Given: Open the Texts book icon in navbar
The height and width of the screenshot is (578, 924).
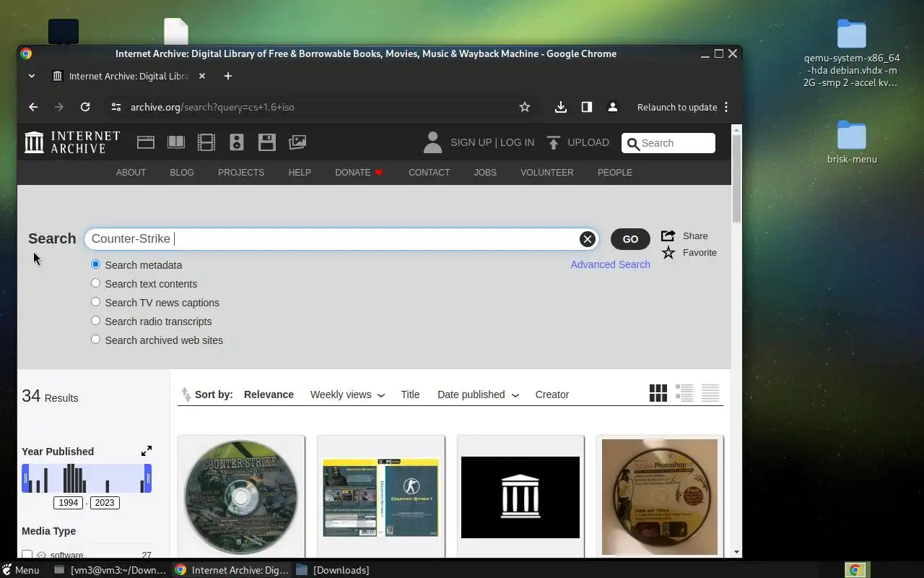Looking at the screenshot, I should tap(176, 142).
